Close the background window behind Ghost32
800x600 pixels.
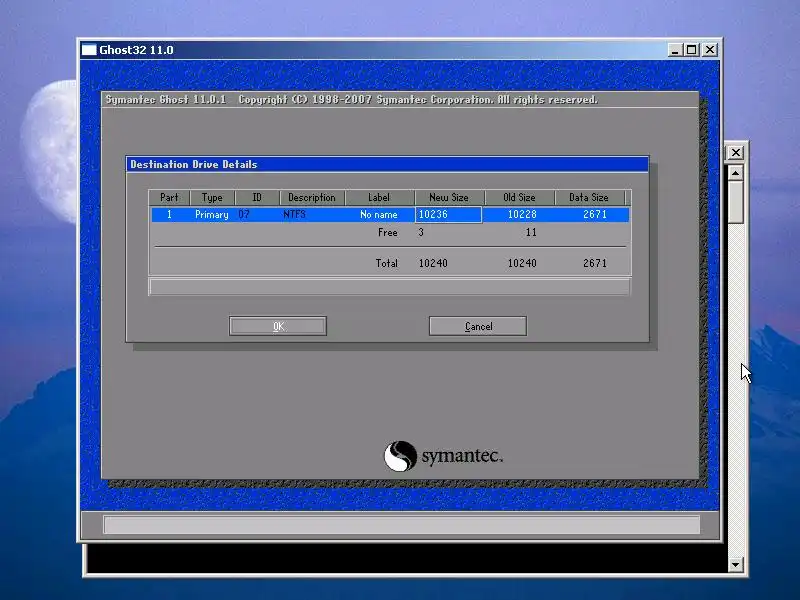[x=735, y=152]
